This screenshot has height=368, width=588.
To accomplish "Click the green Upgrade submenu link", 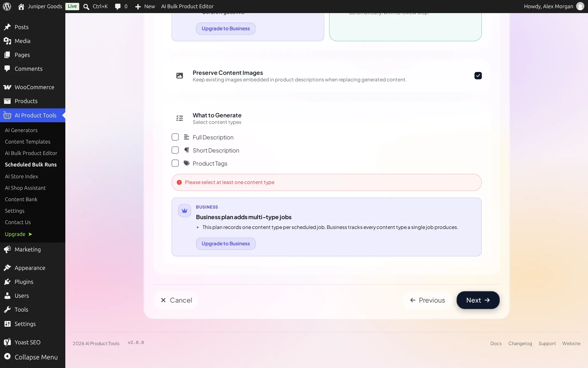I will click(x=18, y=234).
